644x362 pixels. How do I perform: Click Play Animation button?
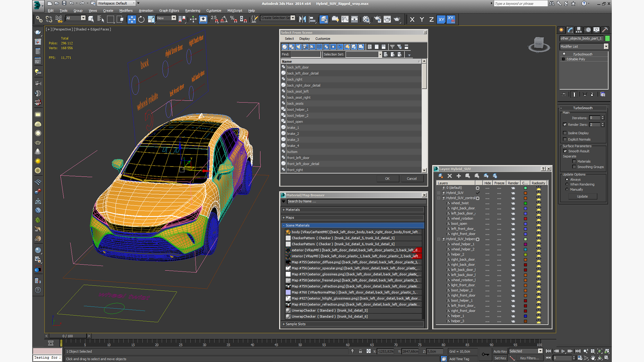coord(563,351)
